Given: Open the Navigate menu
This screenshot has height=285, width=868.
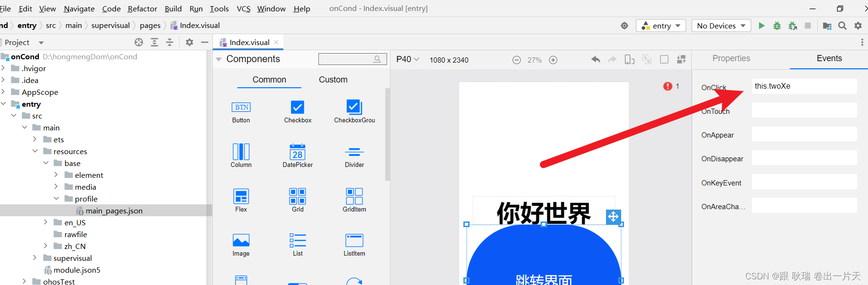Looking at the screenshot, I should [79, 9].
